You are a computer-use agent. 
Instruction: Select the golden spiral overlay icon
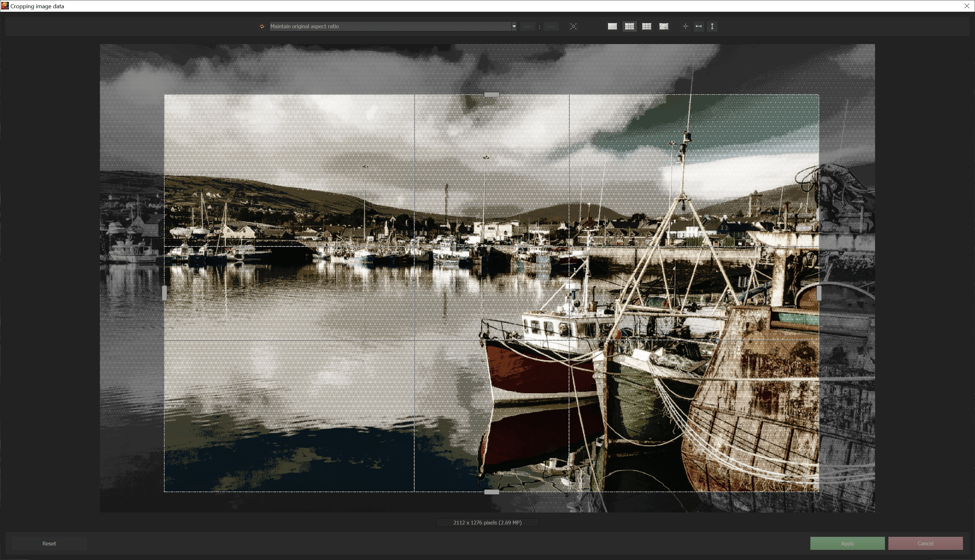[664, 27]
